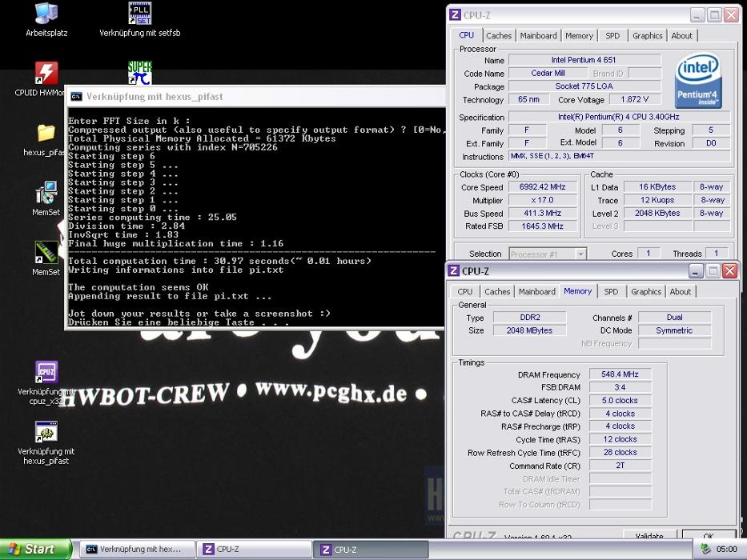Click the DRAM Frequency value 548.4 MHz
Viewport: 747px width, 560px height.
[x=620, y=374]
